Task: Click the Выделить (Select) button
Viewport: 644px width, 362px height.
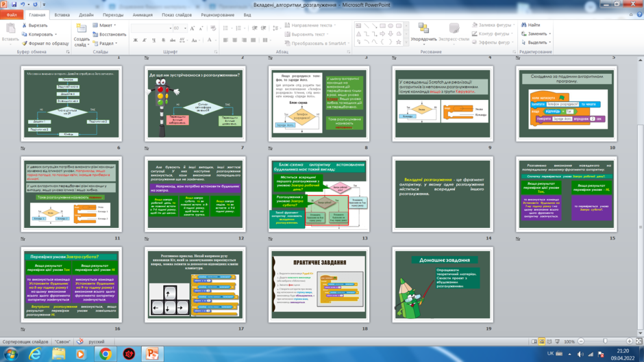Action: click(534, 42)
